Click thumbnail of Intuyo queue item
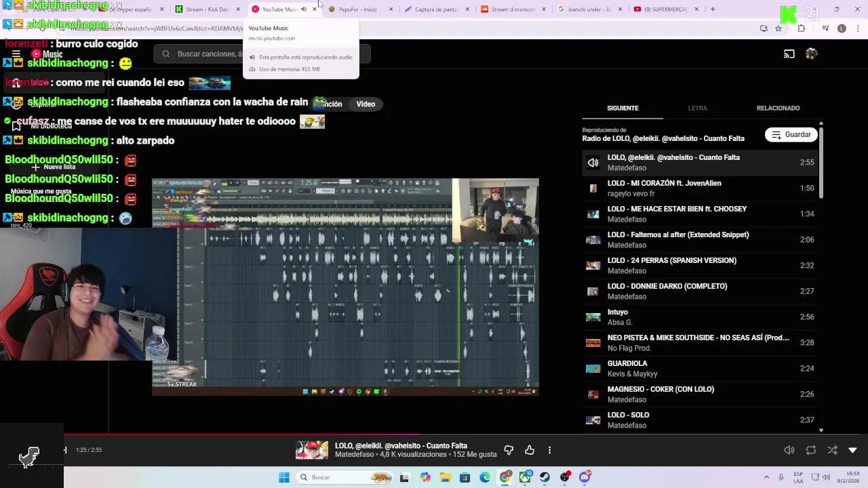 (x=593, y=317)
